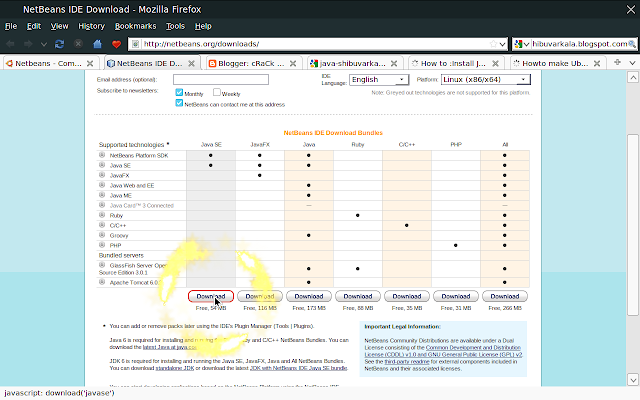Expand the Groovy row info icon
The width and height of the screenshot is (640, 400).
point(102,235)
